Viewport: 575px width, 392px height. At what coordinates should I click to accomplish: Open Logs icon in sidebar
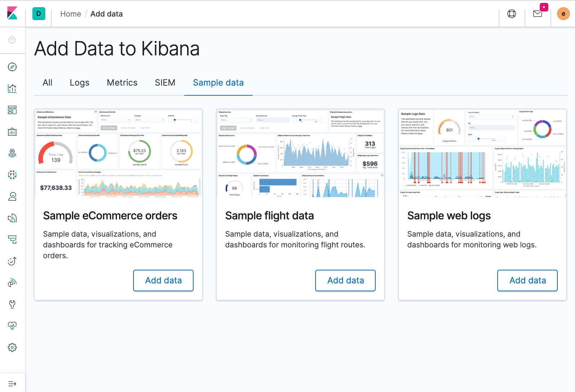(12, 218)
